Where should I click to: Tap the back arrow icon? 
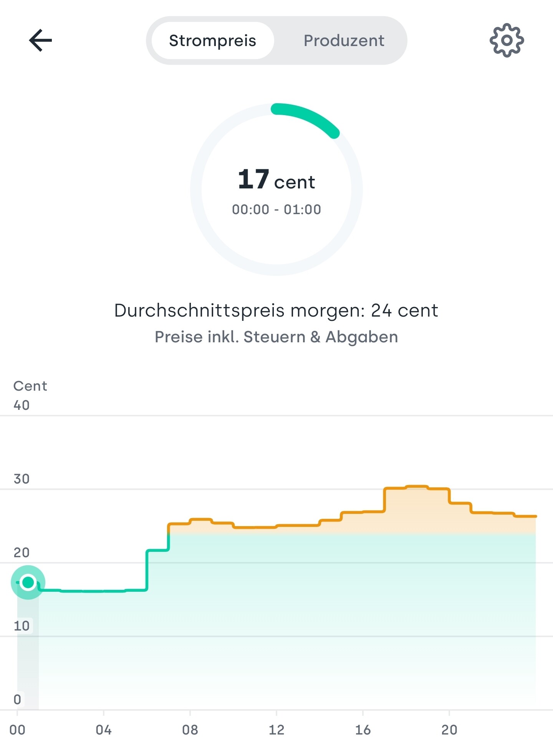(40, 40)
